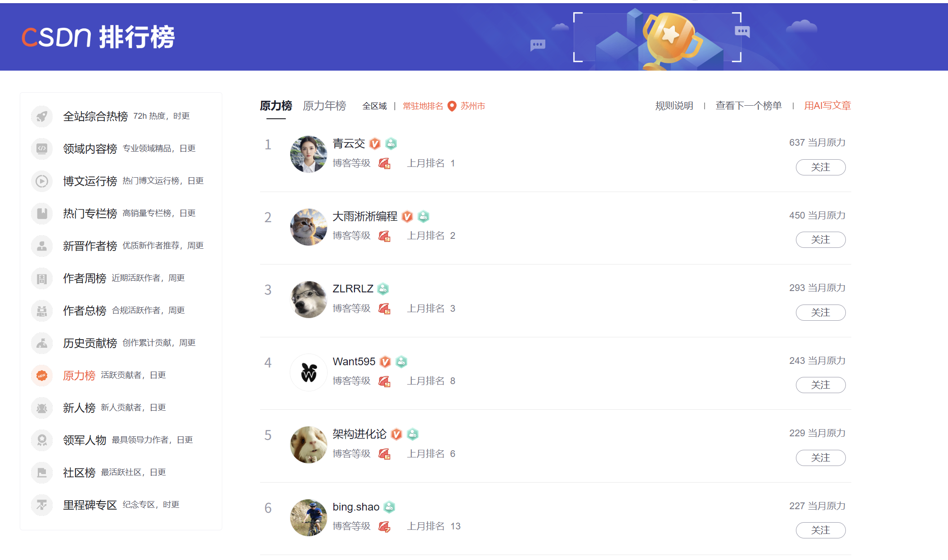Open 架构进化论's avatar thumbnail
948x560 pixels.
pos(309,445)
